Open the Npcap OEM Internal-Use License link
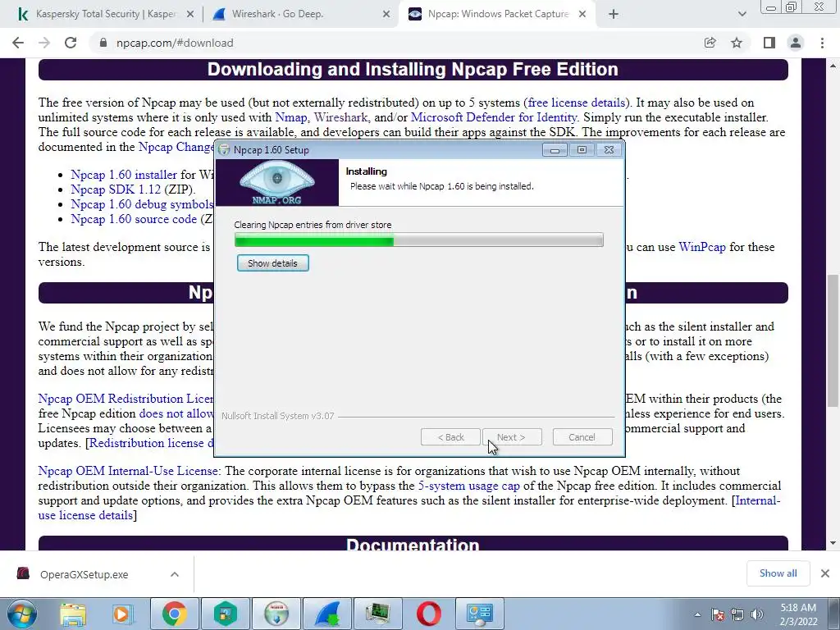The image size is (840, 630). click(x=127, y=471)
